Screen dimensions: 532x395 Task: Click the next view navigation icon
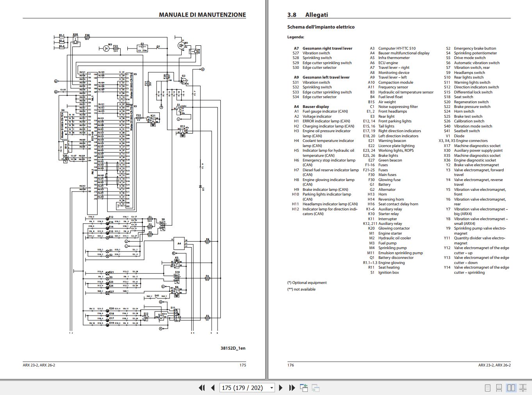(x=316, y=387)
